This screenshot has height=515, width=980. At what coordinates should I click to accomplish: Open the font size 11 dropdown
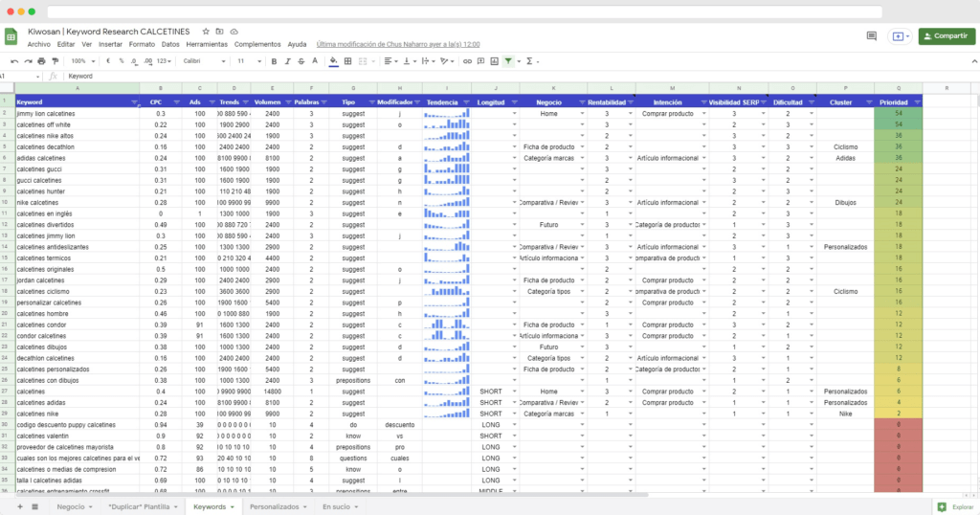[x=249, y=61]
